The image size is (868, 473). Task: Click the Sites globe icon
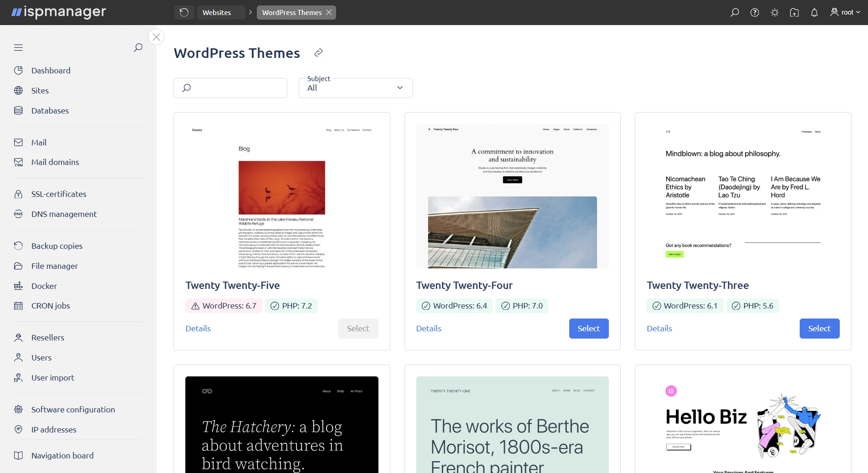[x=18, y=91]
